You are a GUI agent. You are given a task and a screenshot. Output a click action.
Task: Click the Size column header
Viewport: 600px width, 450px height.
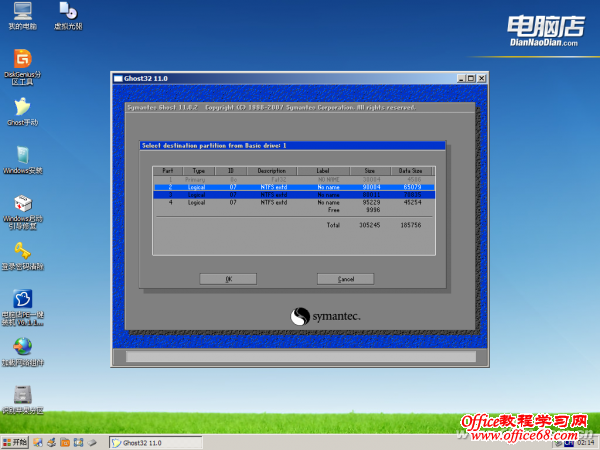click(x=370, y=171)
